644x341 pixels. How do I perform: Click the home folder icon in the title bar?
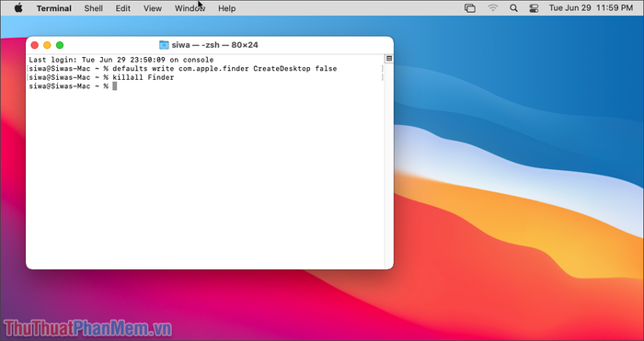[164, 45]
